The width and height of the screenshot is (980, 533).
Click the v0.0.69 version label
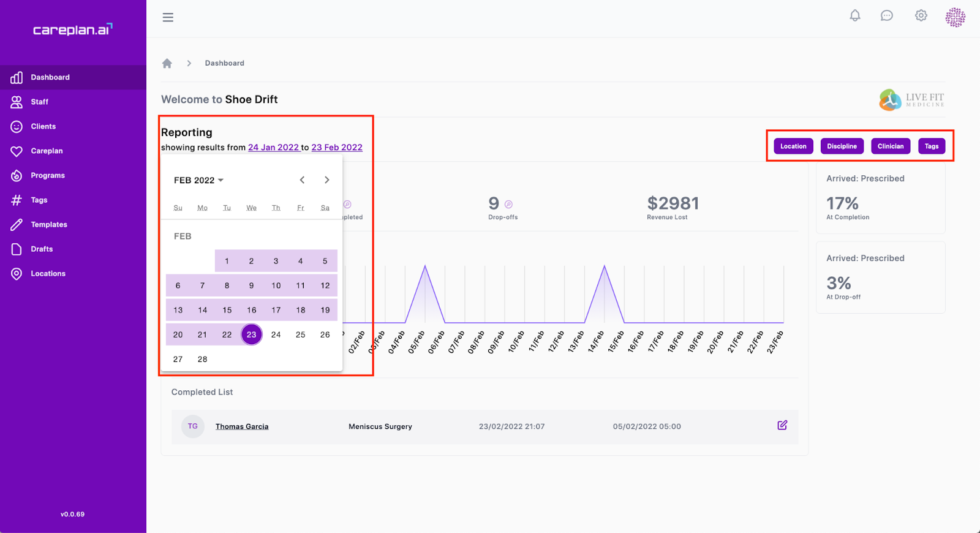pyautogui.click(x=72, y=514)
